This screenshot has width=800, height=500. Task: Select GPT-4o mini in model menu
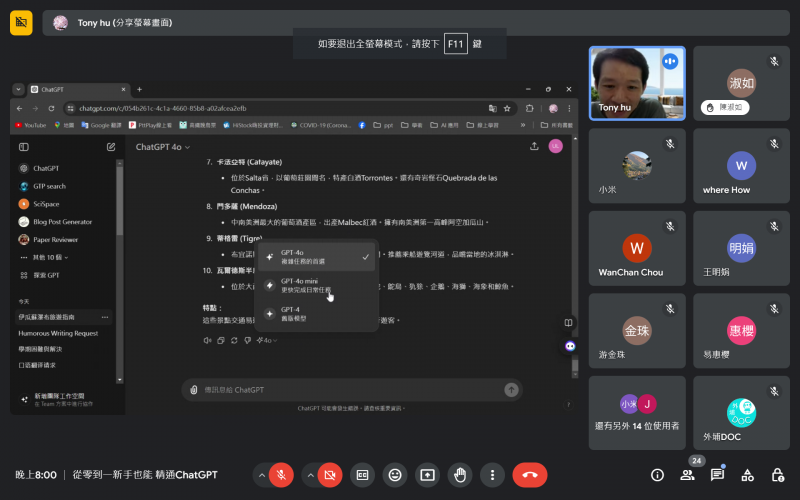(316, 285)
